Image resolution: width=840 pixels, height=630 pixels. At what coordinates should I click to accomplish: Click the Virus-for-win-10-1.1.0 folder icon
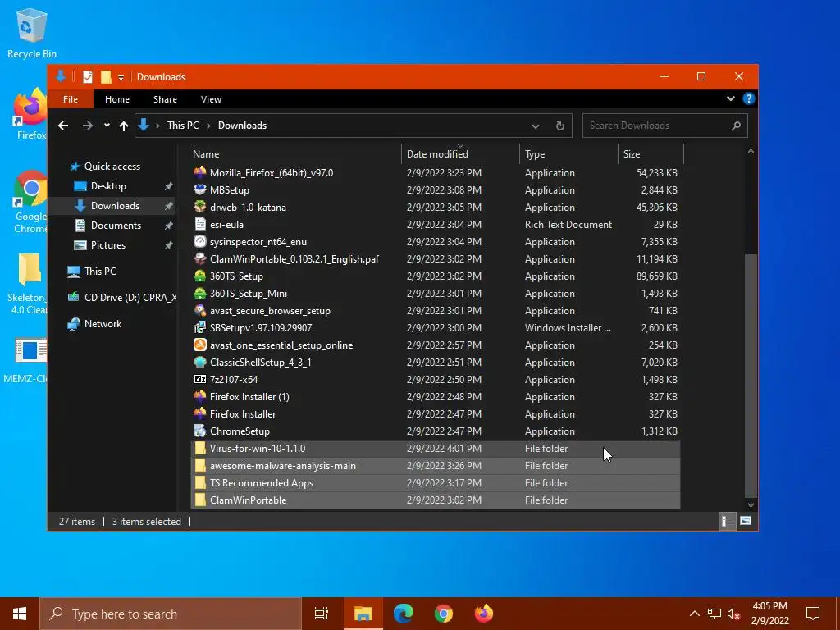click(x=200, y=449)
